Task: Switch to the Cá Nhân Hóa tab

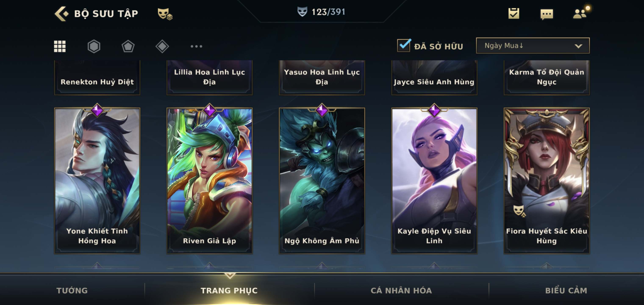Action: 401,291
